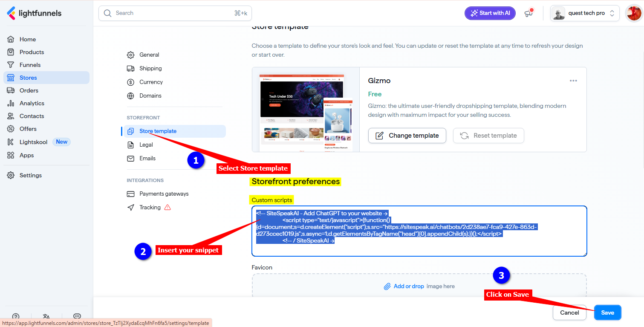Open the Contacts people icon
This screenshot has height=327, width=644.
click(11, 116)
